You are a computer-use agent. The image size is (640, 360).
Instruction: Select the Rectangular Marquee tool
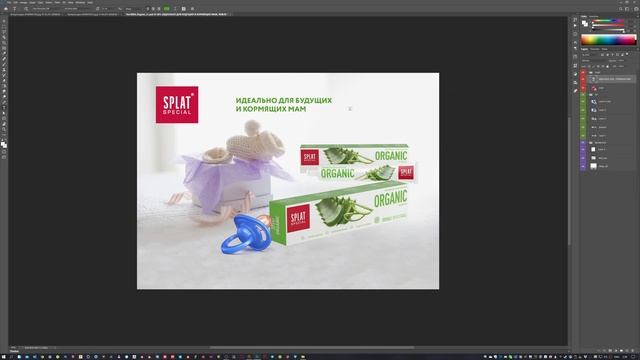[x=4, y=26]
